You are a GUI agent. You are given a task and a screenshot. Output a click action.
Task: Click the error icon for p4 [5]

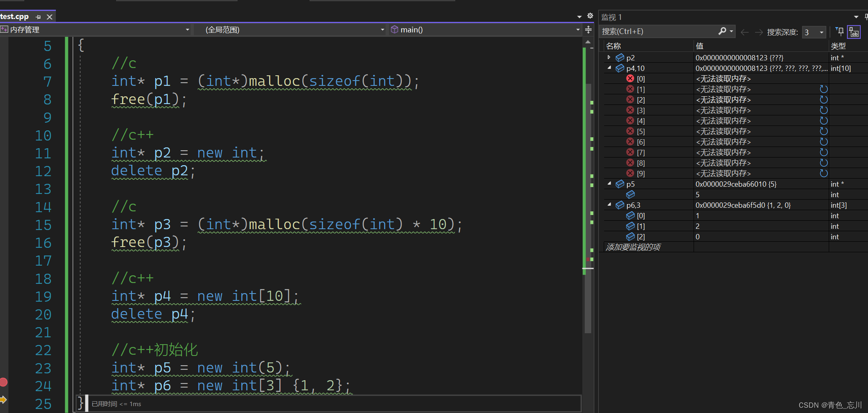(630, 131)
